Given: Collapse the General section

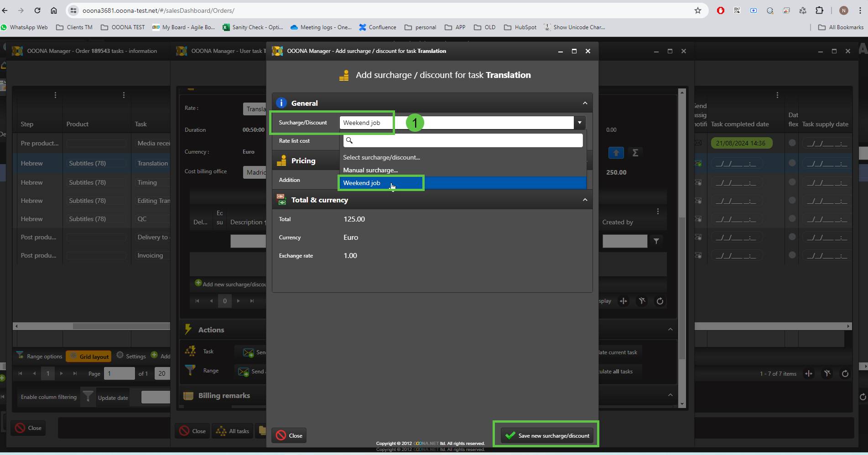Looking at the screenshot, I should click(x=585, y=103).
